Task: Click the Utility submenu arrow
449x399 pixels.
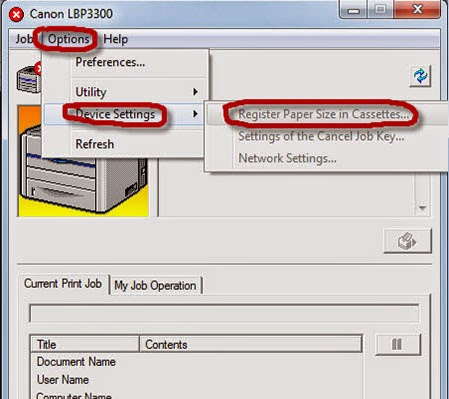Action: tap(196, 92)
